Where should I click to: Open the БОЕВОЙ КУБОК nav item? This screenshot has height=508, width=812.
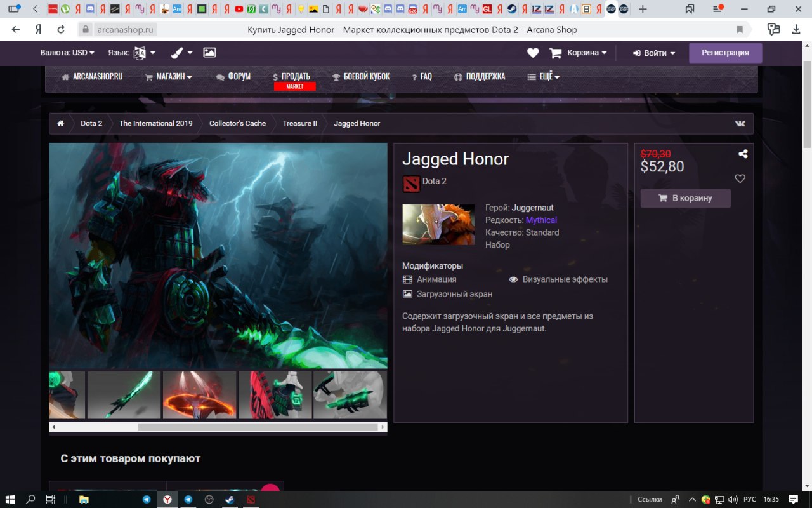pos(361,76)
